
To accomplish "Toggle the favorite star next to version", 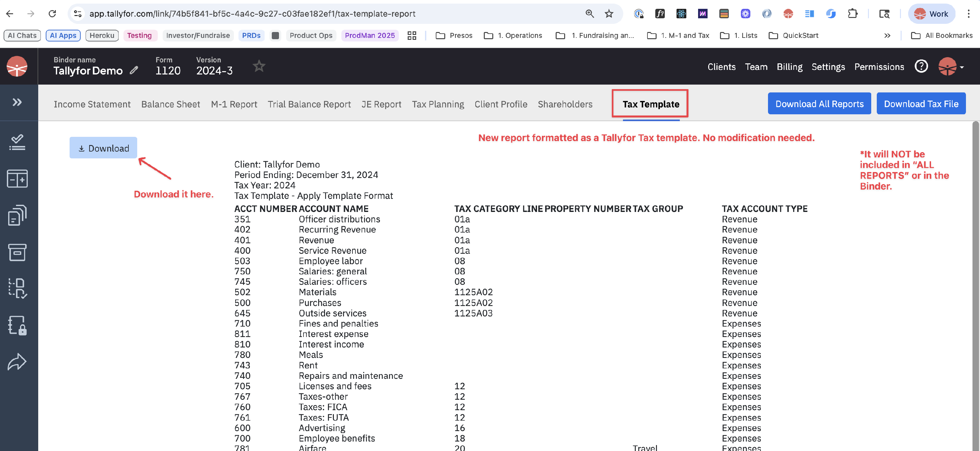I will 259,66.
